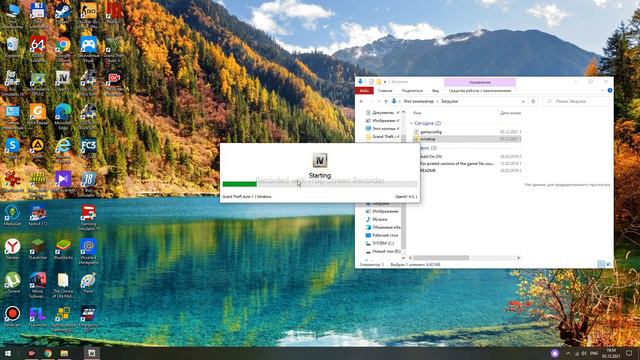Click the OpenIV taskbar button
Screen dimensions: 640x360
tap(91, 353)
